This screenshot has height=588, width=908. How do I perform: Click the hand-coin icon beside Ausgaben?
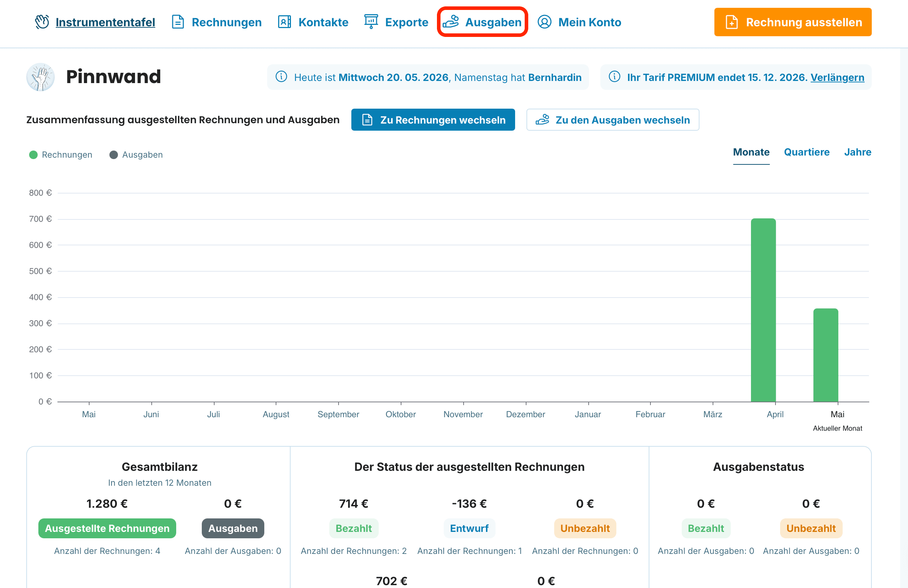click(451, 22)
